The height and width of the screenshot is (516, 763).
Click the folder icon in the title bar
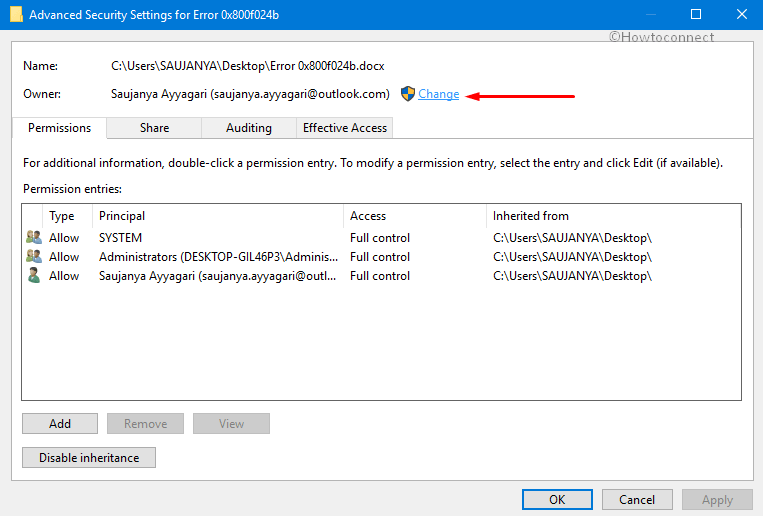pos(16,14)
